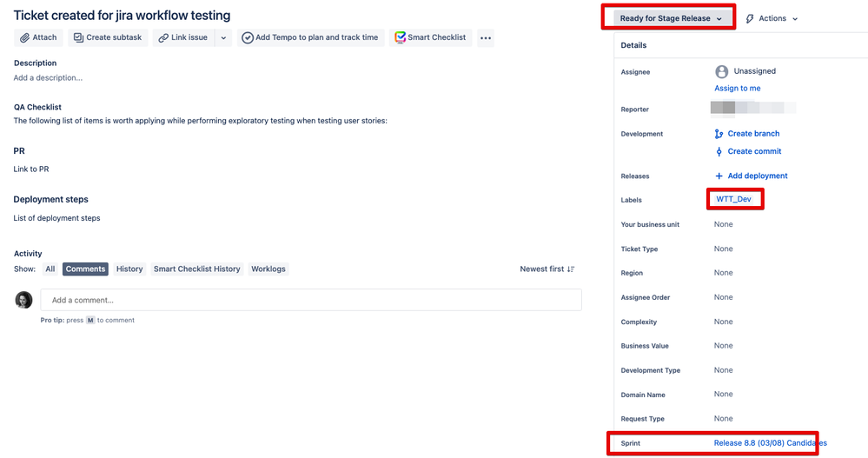The width and height of the screenshot is (868, 458).
Task: Click the Your business unit None value
Action: click(723, 224)
